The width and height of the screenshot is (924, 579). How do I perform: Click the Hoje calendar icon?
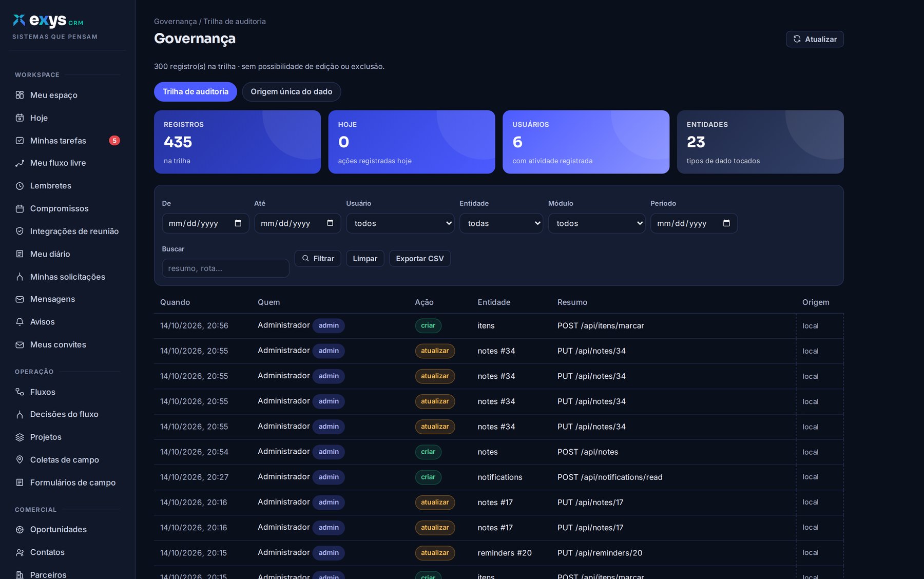click(20, 118)
